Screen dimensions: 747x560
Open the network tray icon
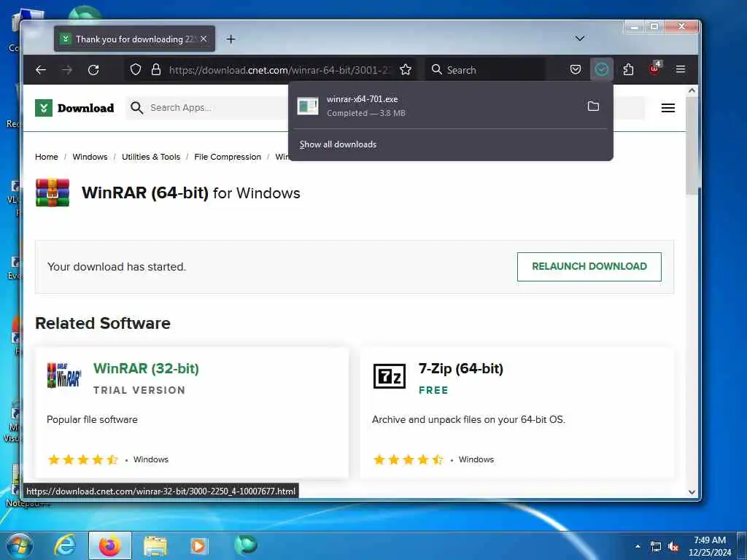pos(656,547)
